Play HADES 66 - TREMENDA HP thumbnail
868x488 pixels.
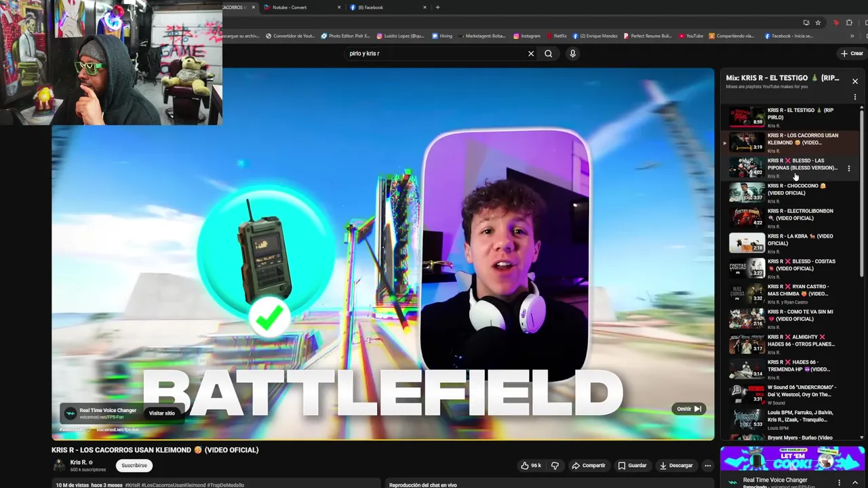coord(747,369)
